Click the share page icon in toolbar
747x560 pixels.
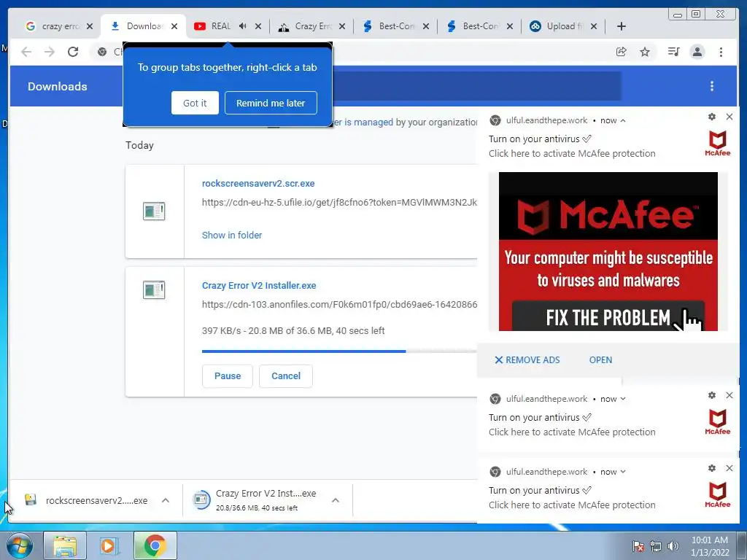[622, 52]
